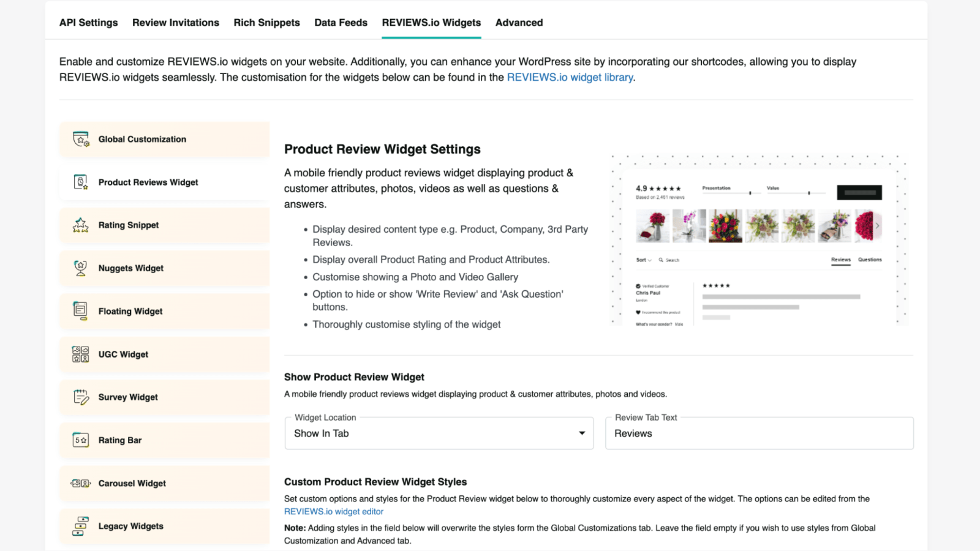Click the Review Tab Text field
980x551 pixels.
click(x=759, y=433)
